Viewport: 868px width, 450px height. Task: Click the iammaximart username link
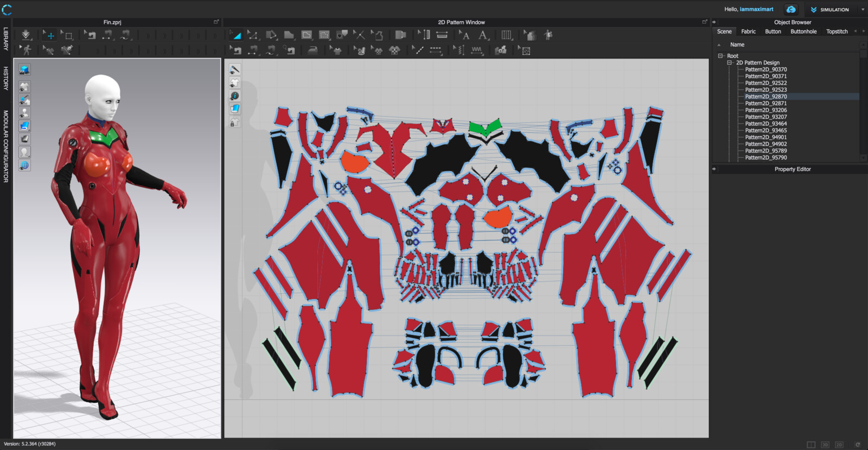click(x=756, y=9)
